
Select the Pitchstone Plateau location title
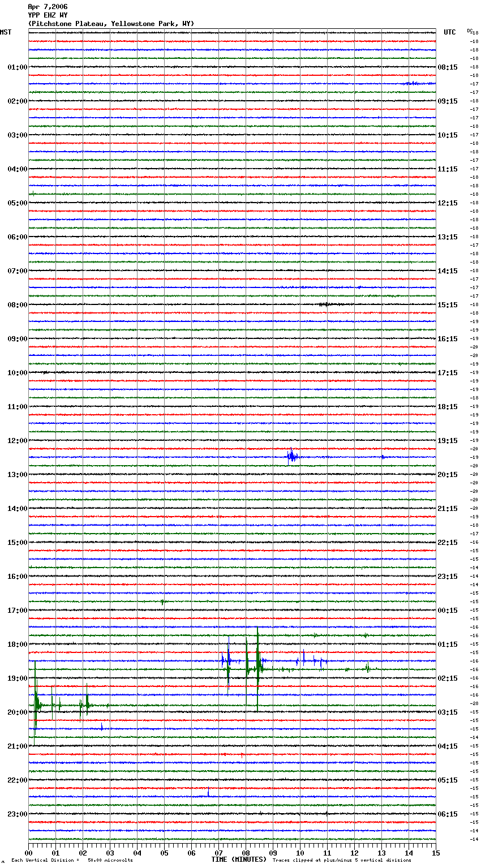(x=111, y=24)
